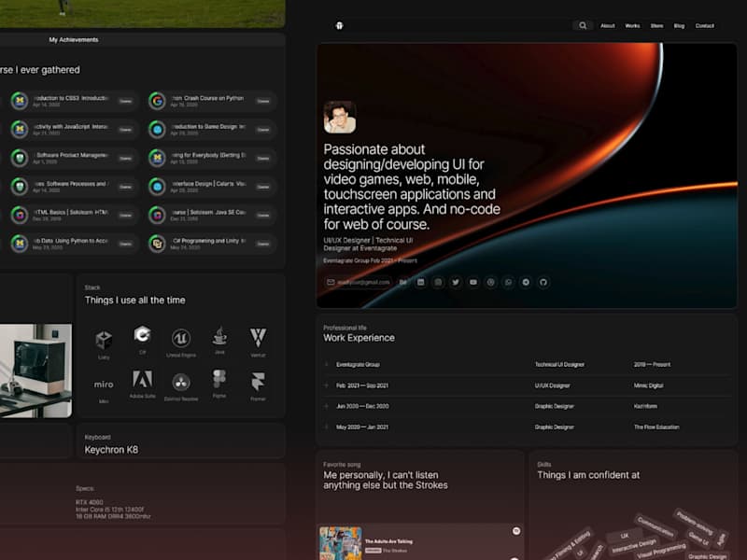Click the 'Technical UI Designer' role text

tap(559, 365)
